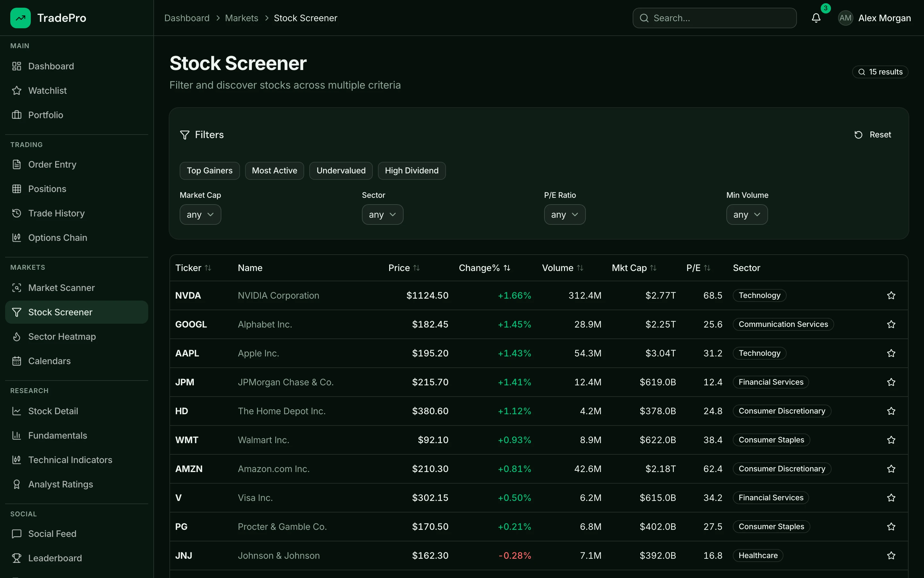Open Technical Indicators
Screen dimensions: 924x578
coord(76,460)
